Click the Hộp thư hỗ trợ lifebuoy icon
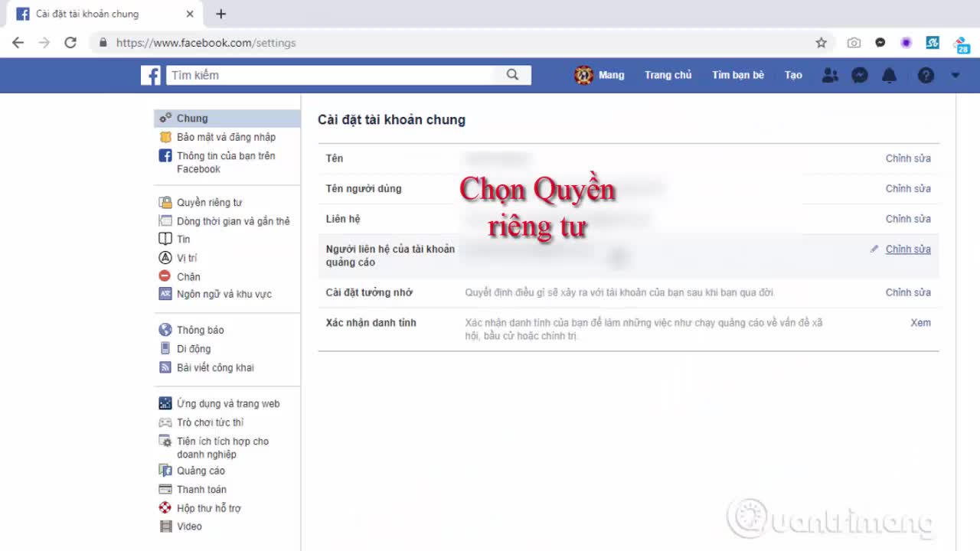980x551 pixels. [165, 508]
